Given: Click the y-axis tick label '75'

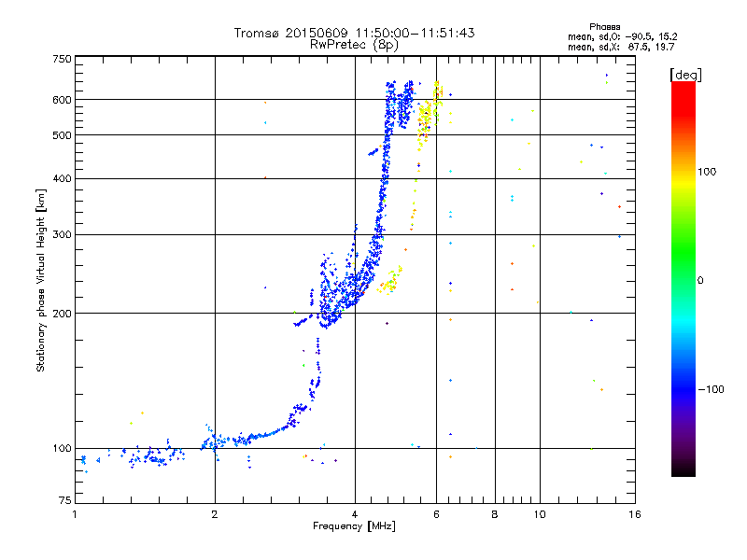Looking at the screenshot, I should [65, 500].
